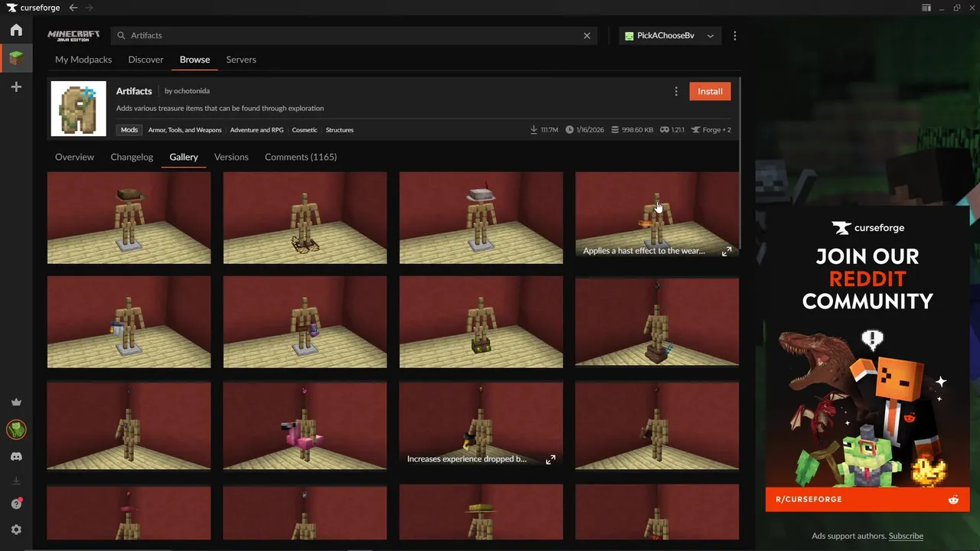This screenshot has width=980, height=551.
Task: Open the three-dot menu next to Install
Action: click(x=676, y=92)
